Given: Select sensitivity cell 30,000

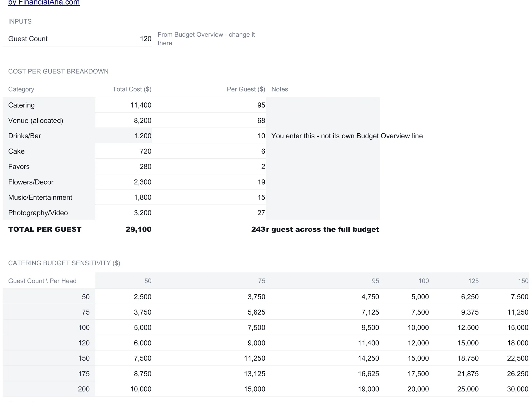Looking at the screenshot, I should coord(518,389).
